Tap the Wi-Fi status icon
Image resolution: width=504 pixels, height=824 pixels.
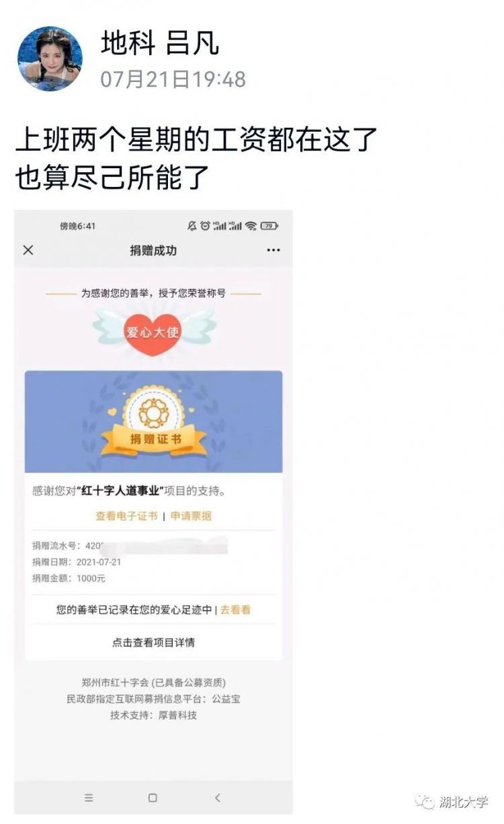[251, 226]
